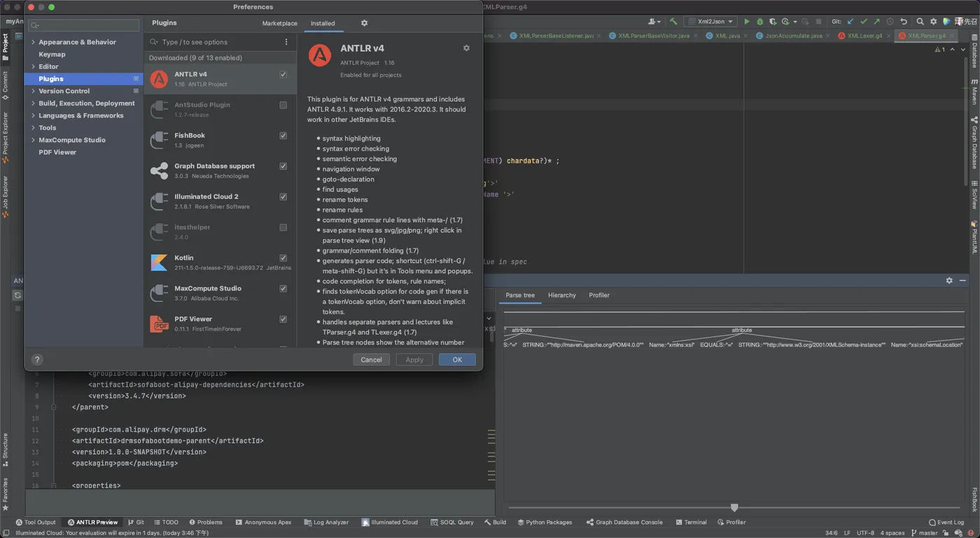This screenshot has width=980, height=538.
Task: Open Graph Database Console tool window
Action: pyautogui.click(x=624, y=522)
